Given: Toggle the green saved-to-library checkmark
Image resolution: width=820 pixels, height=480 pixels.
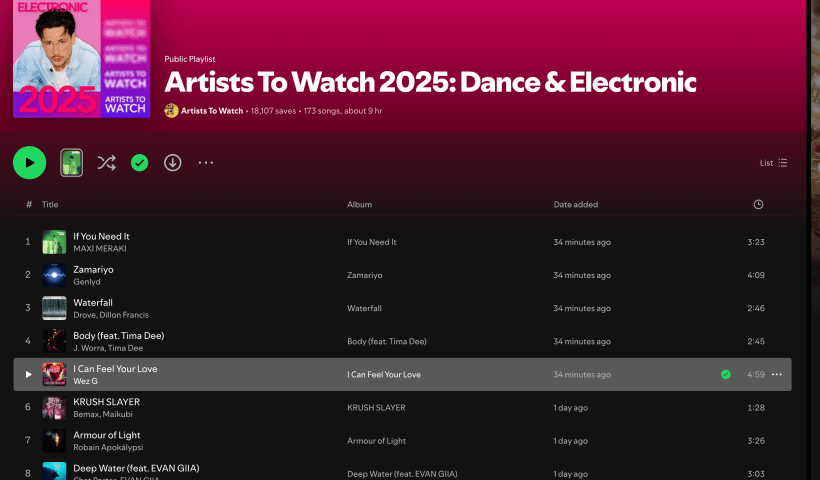Looking at the screenshot, I should coord(140,163).
